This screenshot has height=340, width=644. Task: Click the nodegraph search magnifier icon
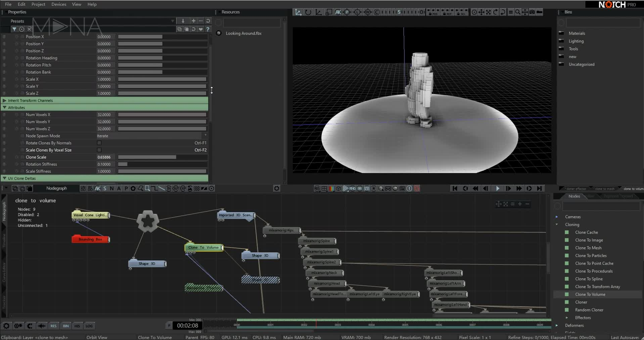coord(140,188)
